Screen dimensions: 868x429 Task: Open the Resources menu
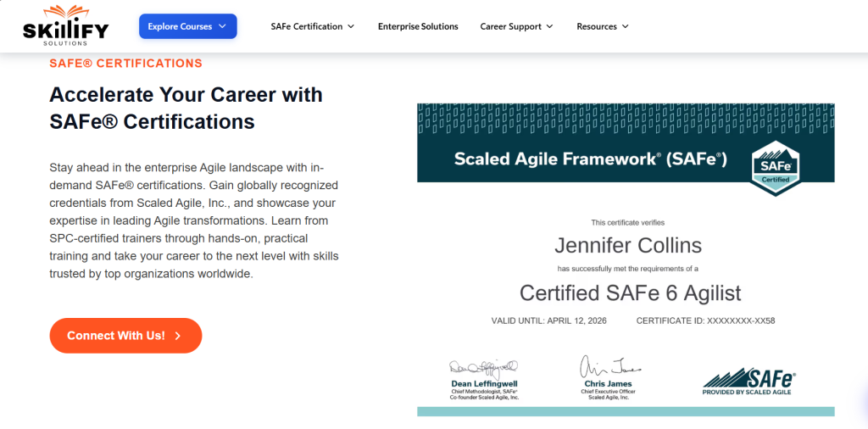[603, 26]
